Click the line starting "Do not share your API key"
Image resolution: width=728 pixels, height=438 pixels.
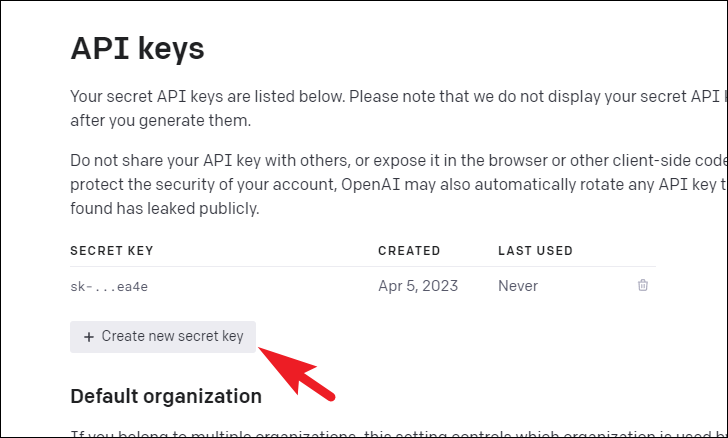pyautogui.click(x=398, y=160)
